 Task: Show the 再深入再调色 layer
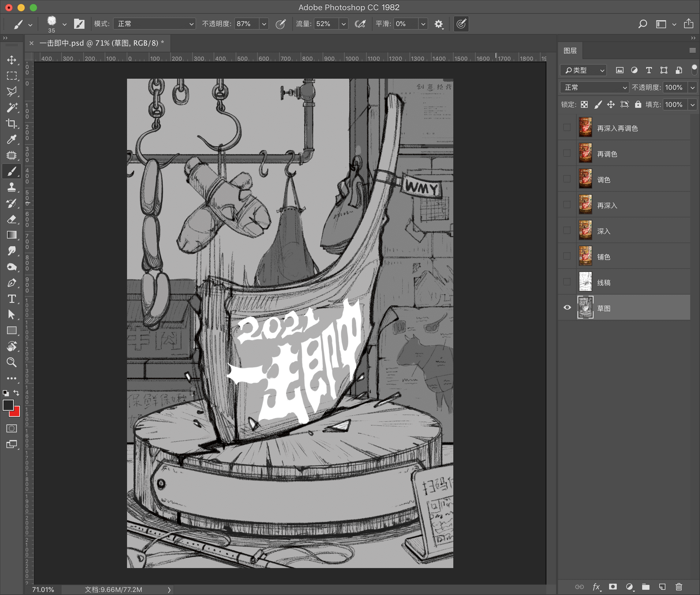click(567, 127)
